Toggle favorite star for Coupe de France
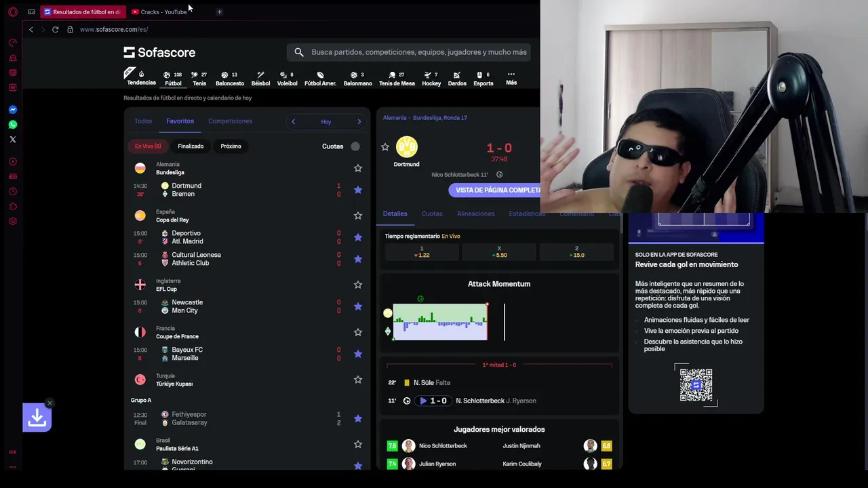The height and width of the screenshot is (488, 868). [358, 332]
